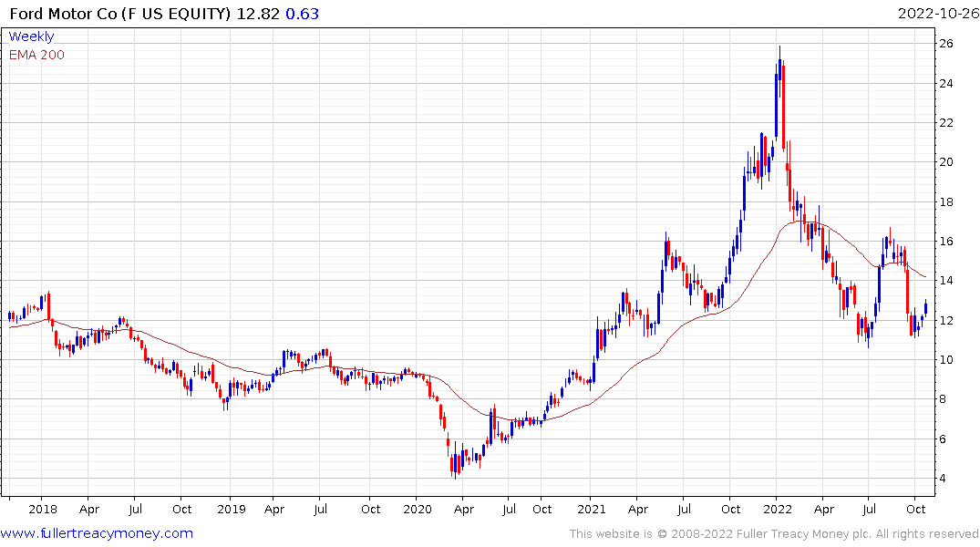Click the price axis label 24
This screenshot has height=547, width=980.
(946, 83)
